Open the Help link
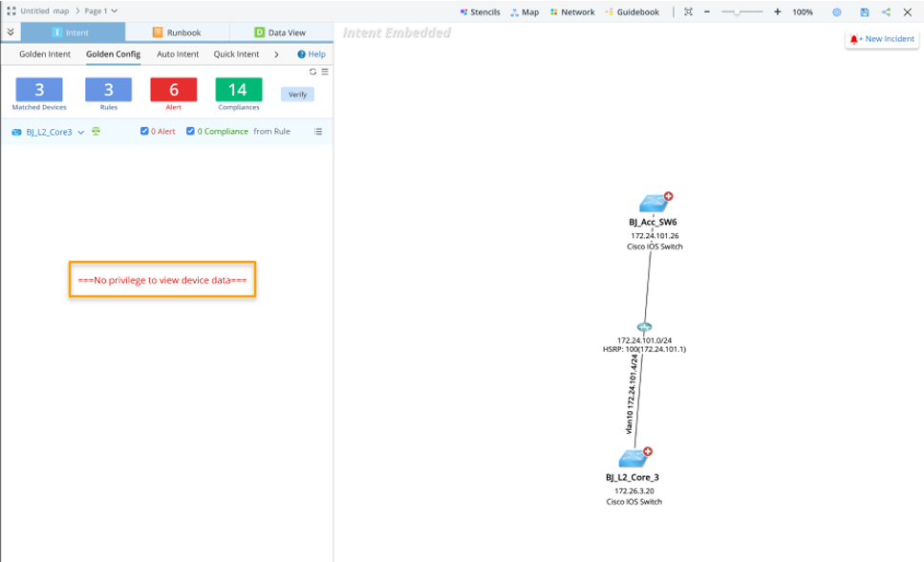This screenshot has height=562, width=924. [312, 54]
